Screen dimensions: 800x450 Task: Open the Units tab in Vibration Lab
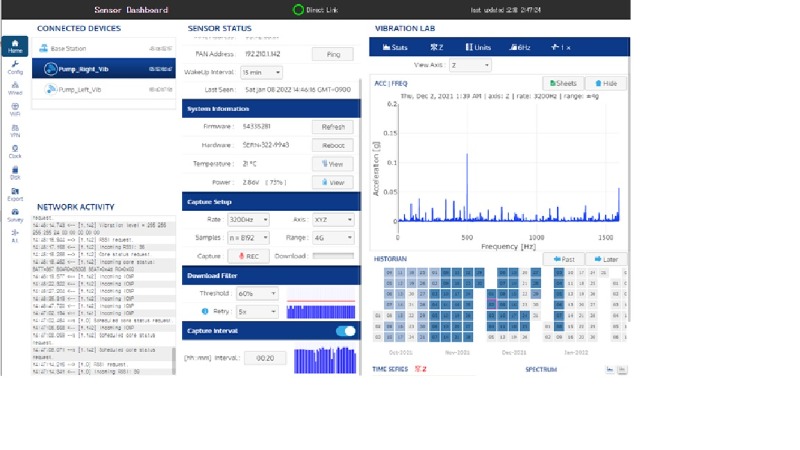coord(478,47)
